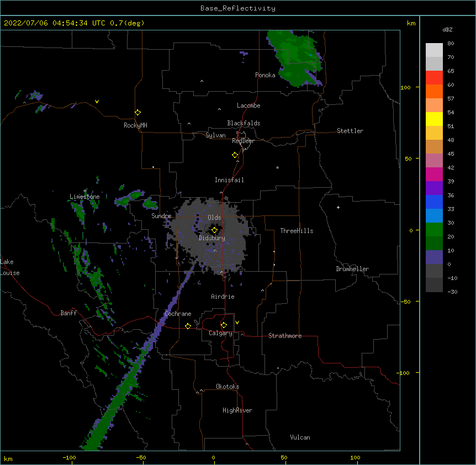Click the Didsbury town label

point(211,238)
